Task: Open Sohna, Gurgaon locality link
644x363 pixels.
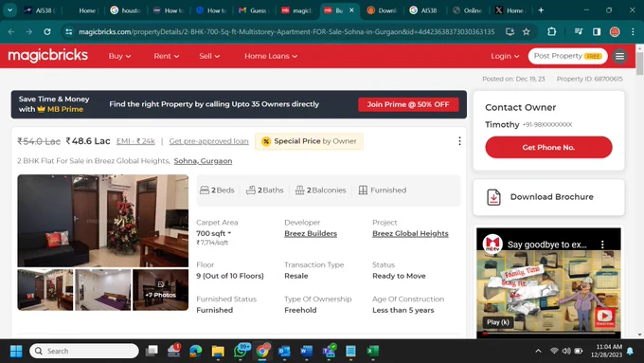Action: pyautogui.click(x=203, y=161)
